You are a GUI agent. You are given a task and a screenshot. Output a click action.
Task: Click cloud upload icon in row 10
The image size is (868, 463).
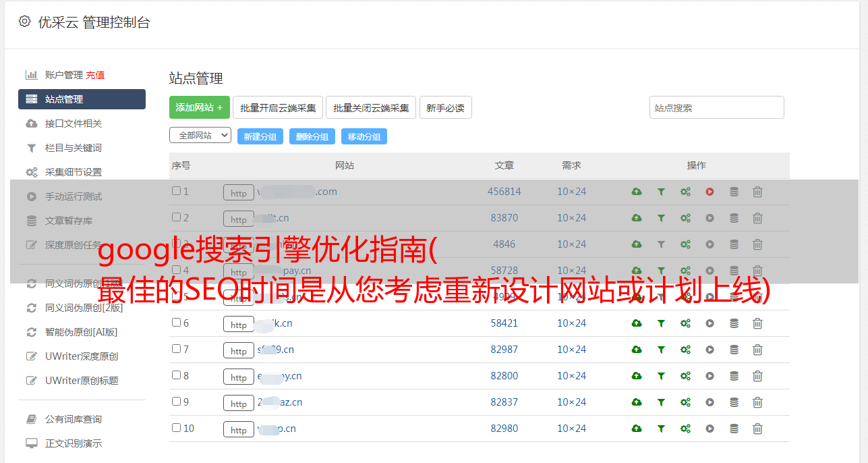click(x=637, y=429)
